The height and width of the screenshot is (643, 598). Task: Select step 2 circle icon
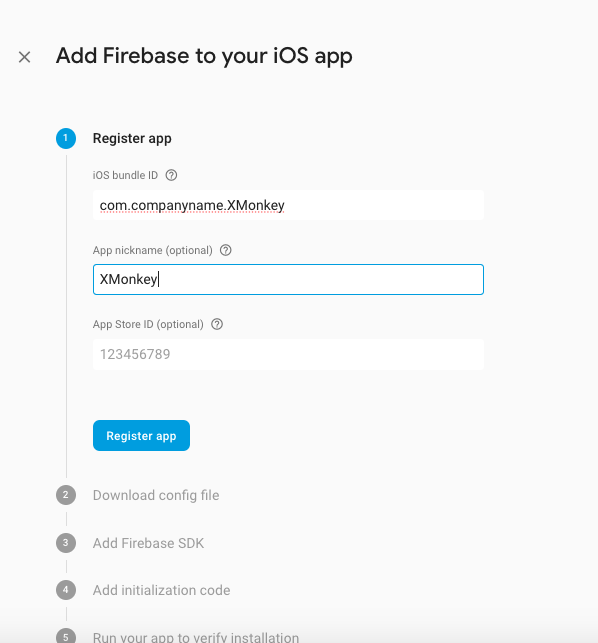point(66,495)
